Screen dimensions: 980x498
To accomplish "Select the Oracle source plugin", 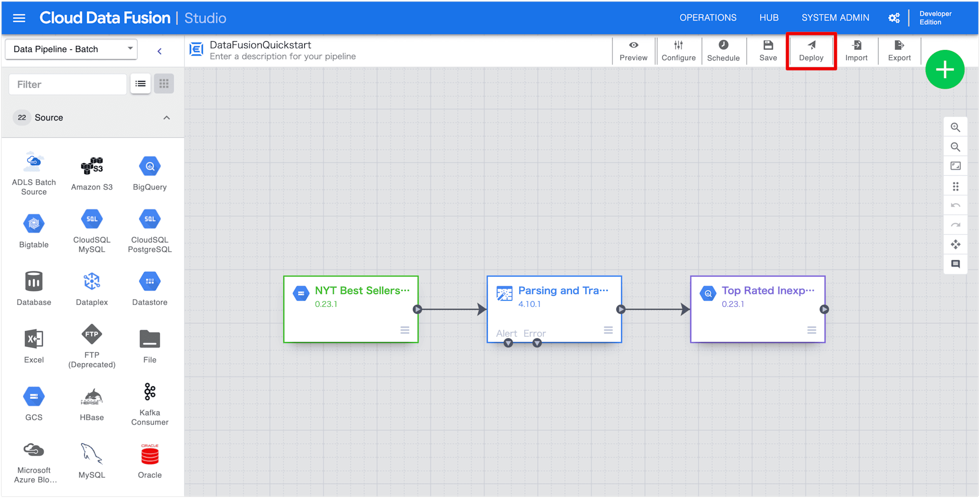I will [x=150, y=462].
